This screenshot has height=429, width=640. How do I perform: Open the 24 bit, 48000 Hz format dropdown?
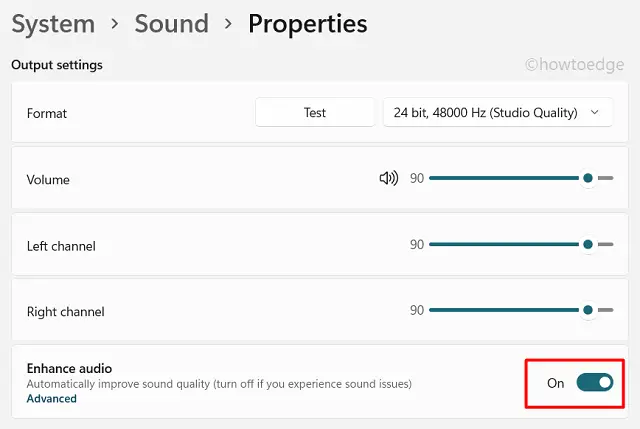tap(497, 113)
